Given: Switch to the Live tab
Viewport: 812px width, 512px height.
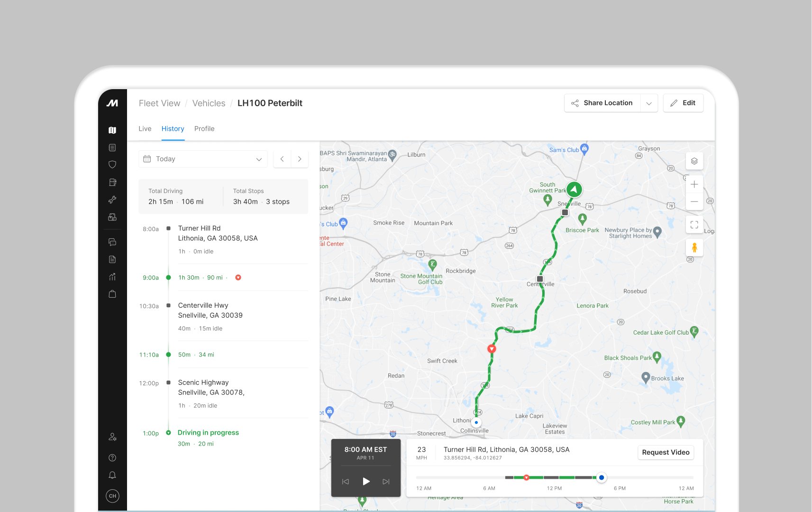Looking at the screenshot, I should 145,128.
